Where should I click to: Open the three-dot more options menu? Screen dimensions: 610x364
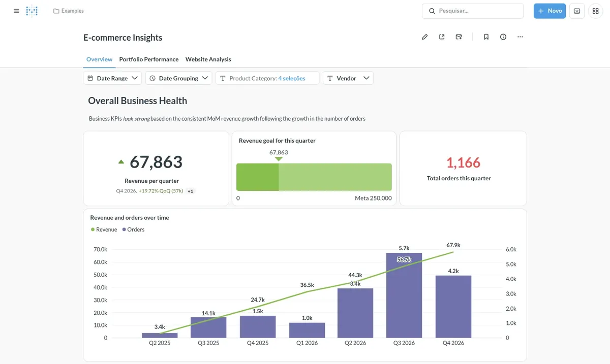click(520, 37)
